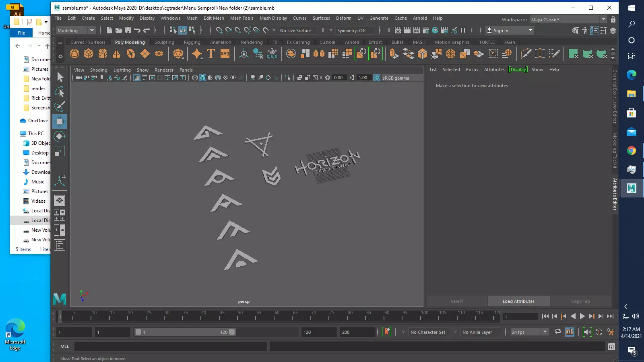Open the snap options dropdown arrow
This screenshot has width=644, height=362.
(274, 30)
